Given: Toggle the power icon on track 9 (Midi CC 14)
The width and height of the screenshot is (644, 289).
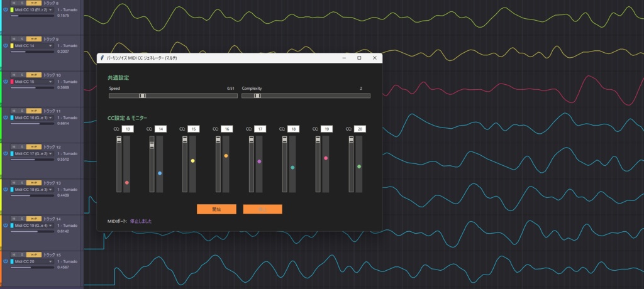Looking at the screenshot, I should pos(5,46).
